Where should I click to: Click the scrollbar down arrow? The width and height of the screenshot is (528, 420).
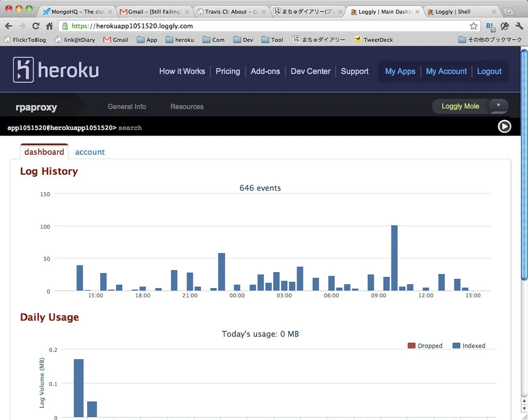(x=524, y=409)
